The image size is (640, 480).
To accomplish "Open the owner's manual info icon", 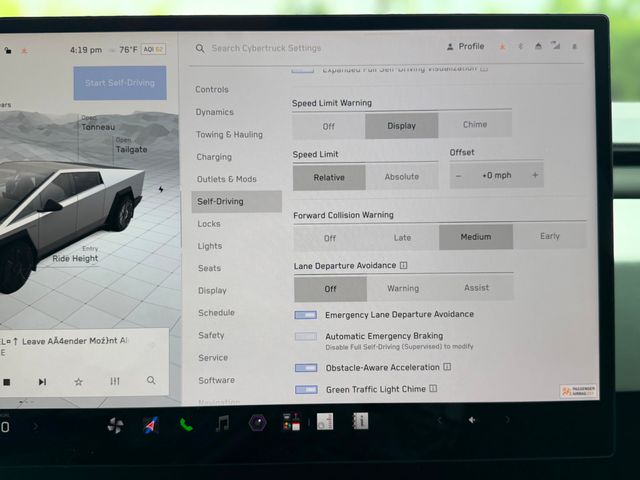I will click(360, 420).
